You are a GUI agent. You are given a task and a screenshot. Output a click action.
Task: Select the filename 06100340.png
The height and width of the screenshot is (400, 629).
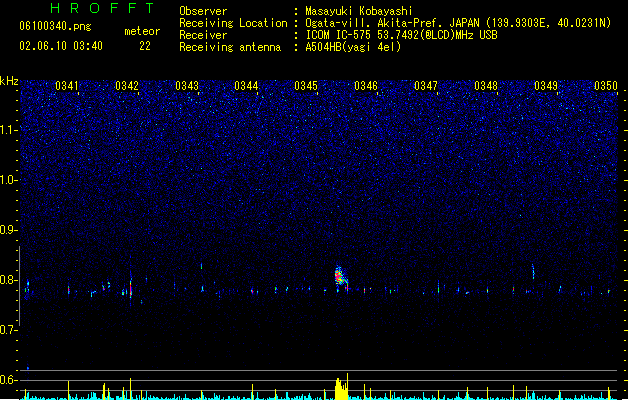click(x=55, y=27)
